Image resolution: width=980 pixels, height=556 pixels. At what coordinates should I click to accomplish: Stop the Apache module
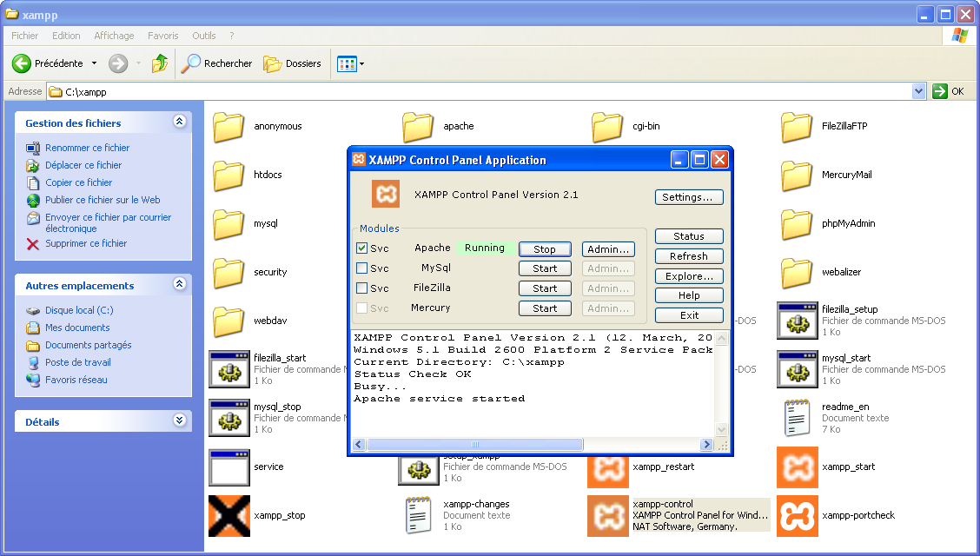(x=545, y=249)
